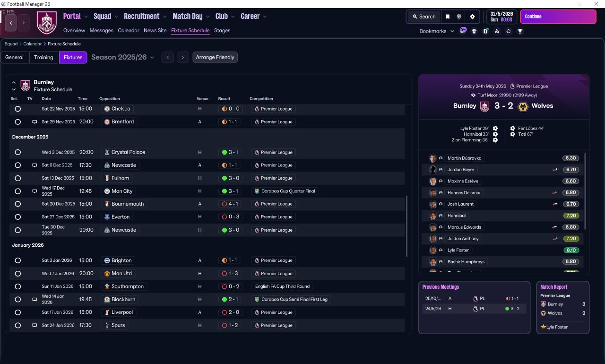The image size is (605, 364).
Task: Click the circular arrows icon in bookmarks bar
Action: pyautogui.click(x=509, y=31)
